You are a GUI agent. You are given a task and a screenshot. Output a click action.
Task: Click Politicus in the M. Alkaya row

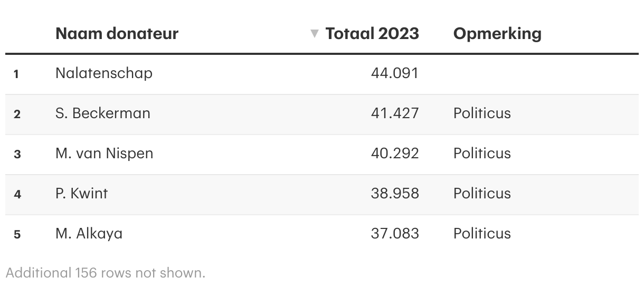pos(482,233)
